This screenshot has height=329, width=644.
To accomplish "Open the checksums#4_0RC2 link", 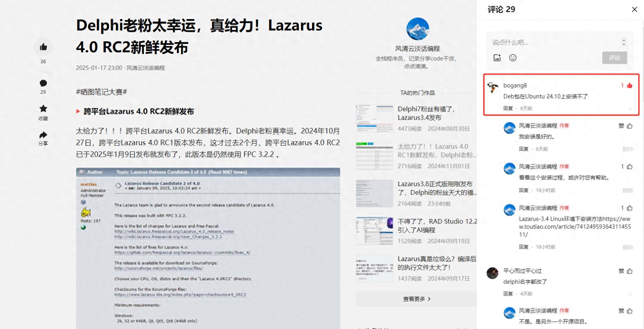I will coord(180,295).
